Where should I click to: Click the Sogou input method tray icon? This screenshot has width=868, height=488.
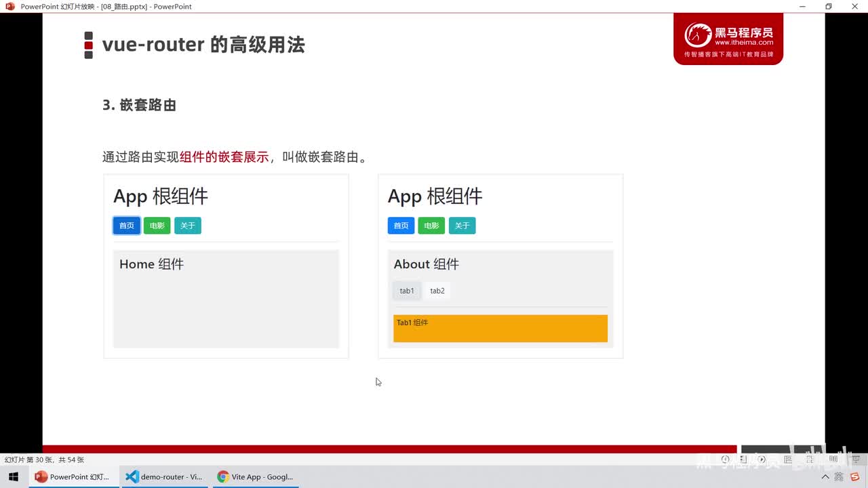tap(855, 476)
